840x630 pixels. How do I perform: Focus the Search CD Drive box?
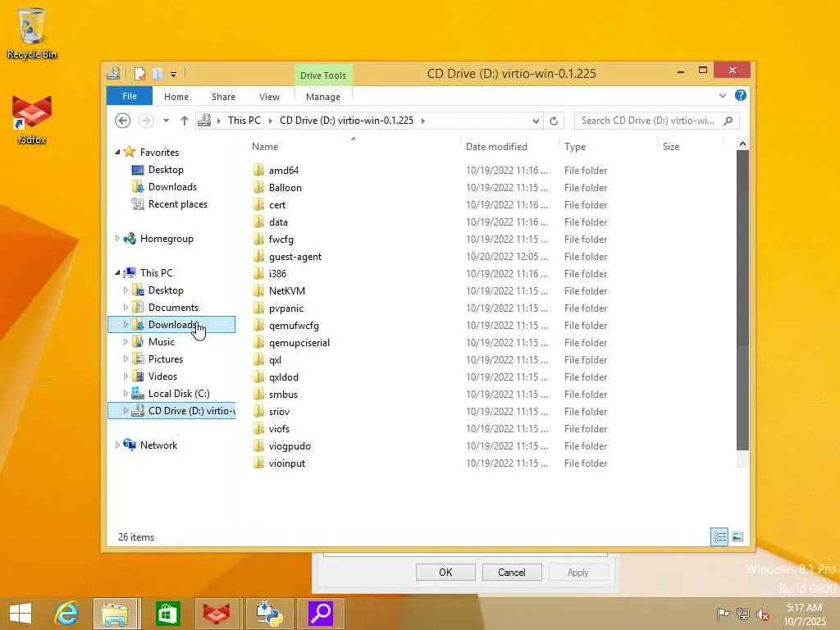click(648, 121)
